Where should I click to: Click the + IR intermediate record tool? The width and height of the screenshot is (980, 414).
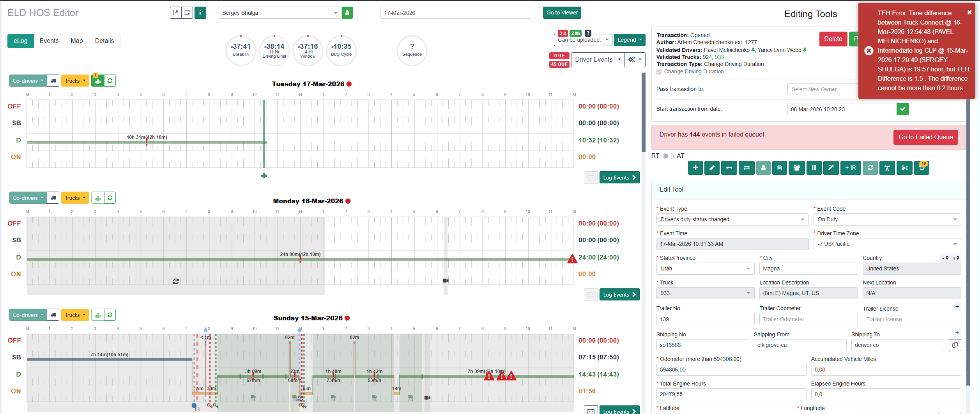click(x=851, y=168)
